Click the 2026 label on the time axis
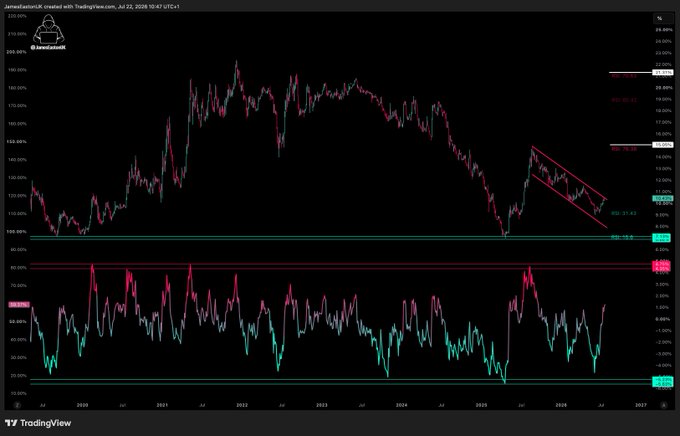This screenshot has width=680, height=436. [561, 405]
